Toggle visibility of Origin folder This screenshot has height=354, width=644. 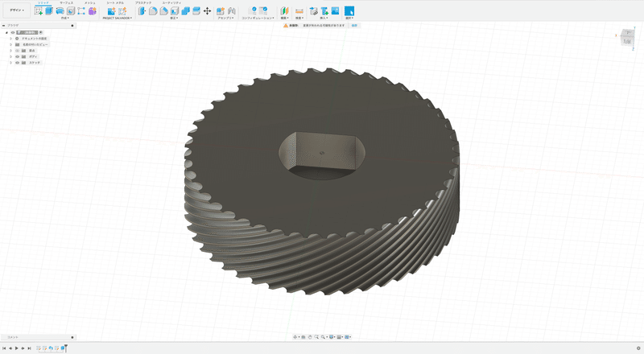(x=17, y=51)
